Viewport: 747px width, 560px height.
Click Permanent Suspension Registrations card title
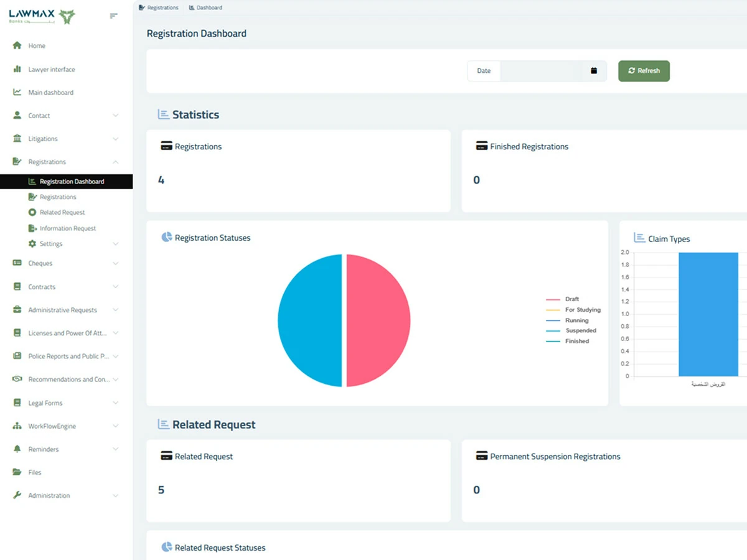pyautogui.click(x=555, y=457)
